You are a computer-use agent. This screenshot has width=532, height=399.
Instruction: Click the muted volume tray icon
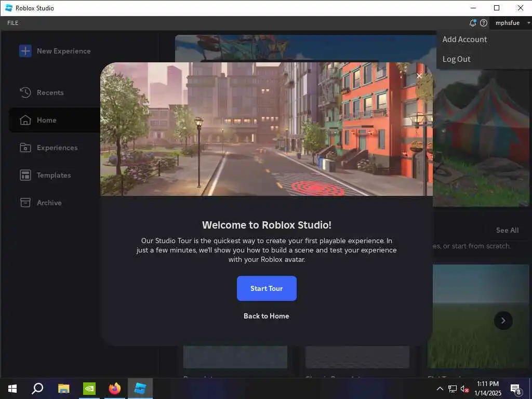point(465,389)
